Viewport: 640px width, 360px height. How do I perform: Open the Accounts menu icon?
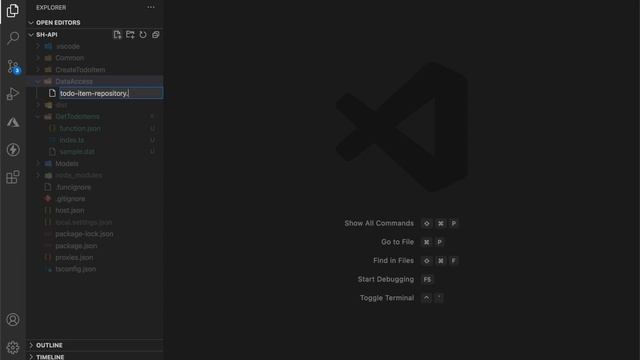(x=13, y=320)
